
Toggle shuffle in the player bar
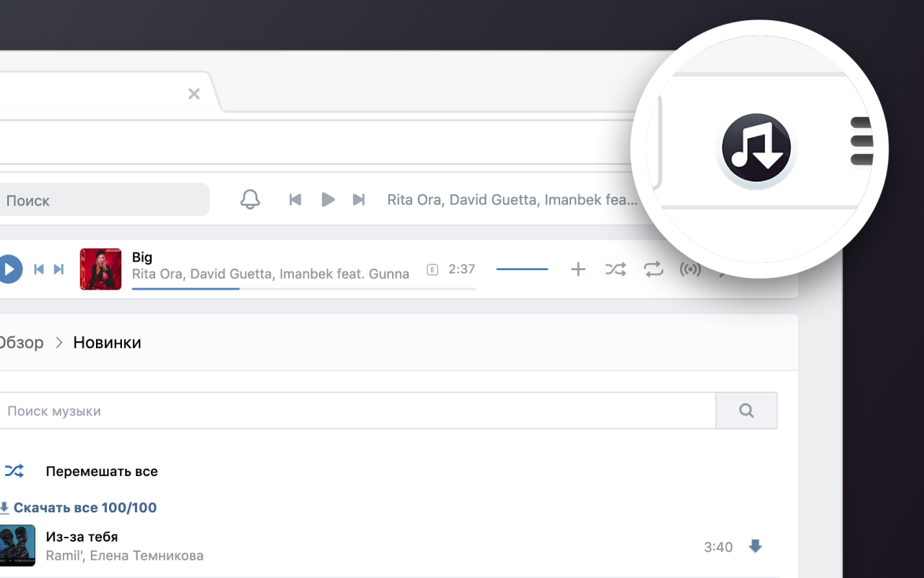pyautogui.click(x=615, y=269)
